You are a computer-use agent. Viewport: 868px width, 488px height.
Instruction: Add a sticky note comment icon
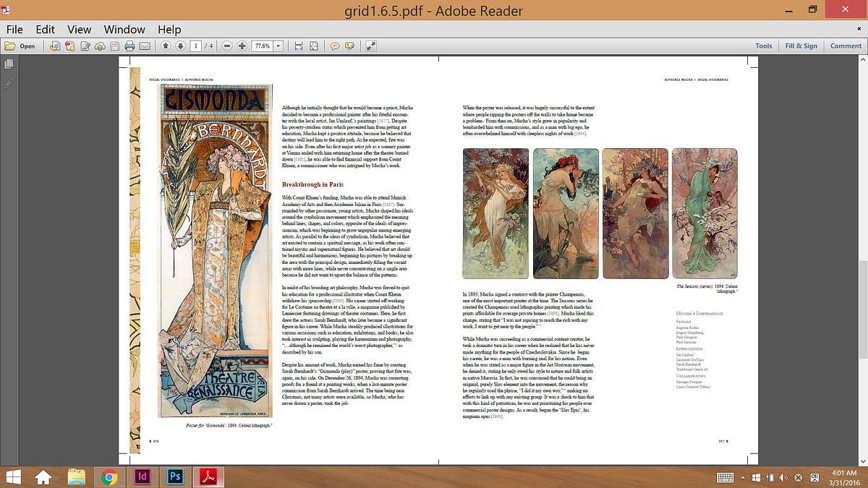coord(336,46)
